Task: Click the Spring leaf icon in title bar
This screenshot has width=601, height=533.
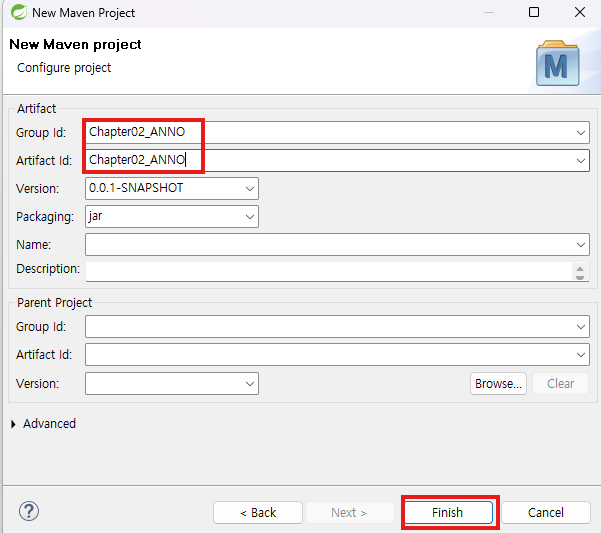Action: click(x=18, y=12)
